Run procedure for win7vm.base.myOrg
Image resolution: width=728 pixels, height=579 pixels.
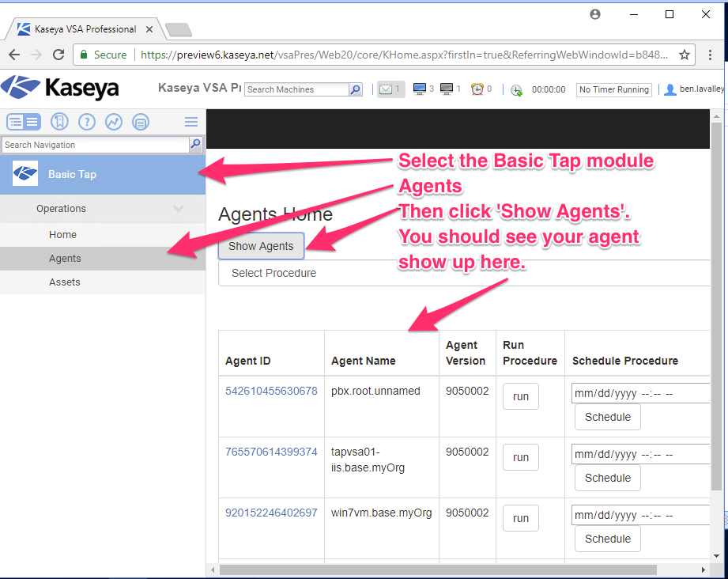click(x=520, y=518)
